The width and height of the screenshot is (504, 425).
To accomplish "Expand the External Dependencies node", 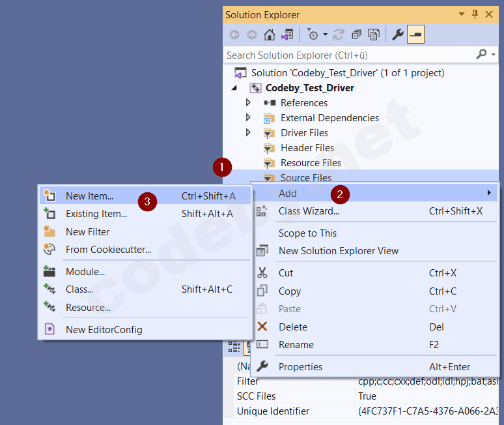I will tap(248, 118).
